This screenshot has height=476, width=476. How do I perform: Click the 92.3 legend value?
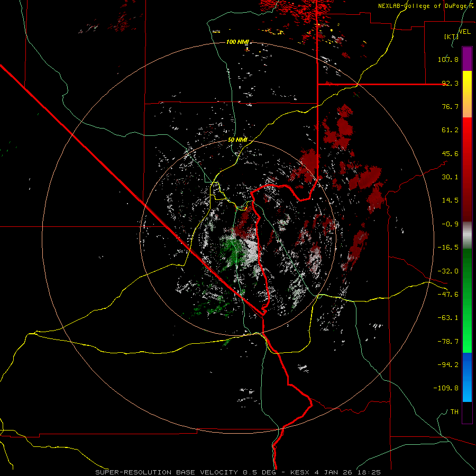pyautogui.click(x=450, y=83)
